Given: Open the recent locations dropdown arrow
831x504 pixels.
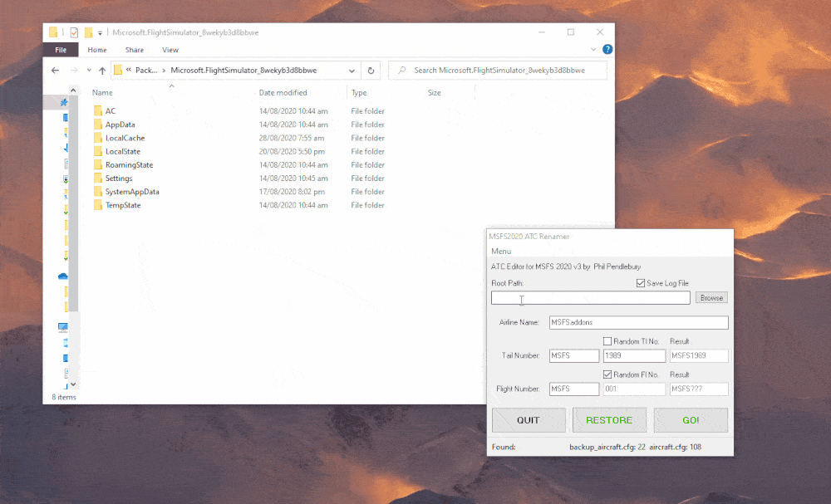Looking at the screenshot, I should point(88,71).
